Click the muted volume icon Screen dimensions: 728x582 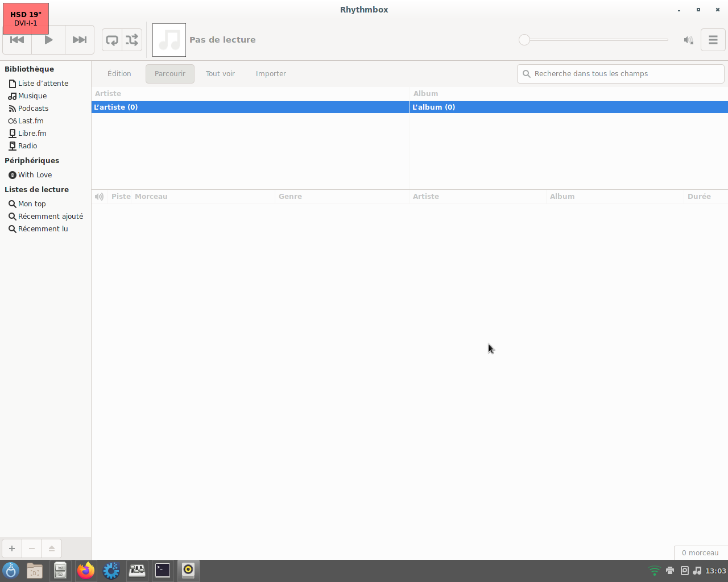(x=688, y=40)
